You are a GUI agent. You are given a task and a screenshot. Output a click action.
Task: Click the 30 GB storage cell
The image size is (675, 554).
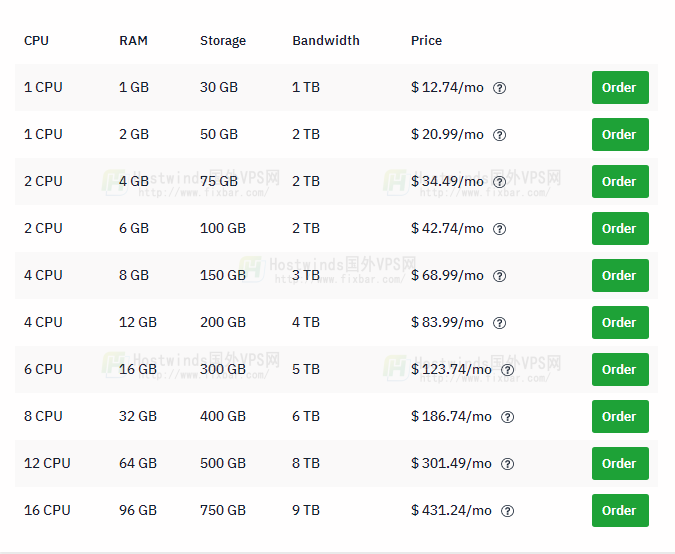click(219, 87)
